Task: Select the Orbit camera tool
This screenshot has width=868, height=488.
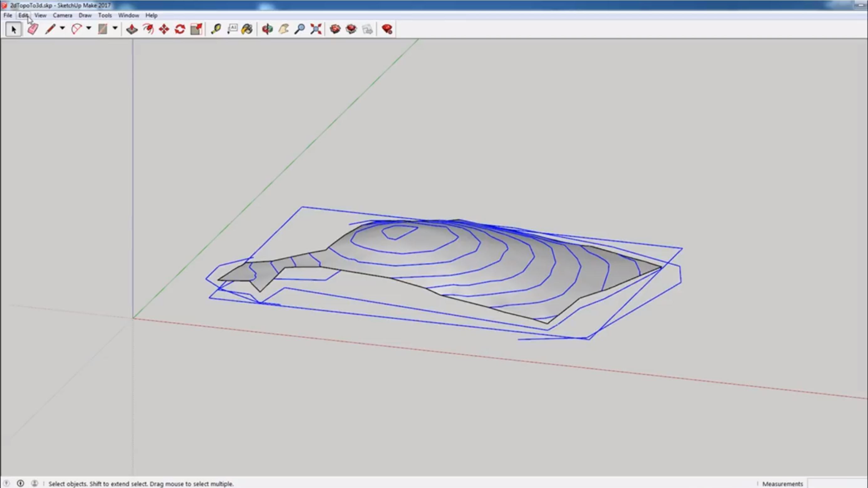Action: click(x=267, y=29)
